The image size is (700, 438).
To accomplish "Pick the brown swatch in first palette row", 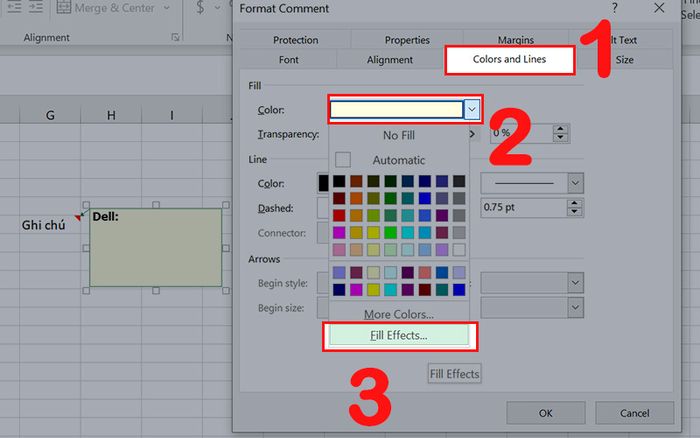I will 356,181.
